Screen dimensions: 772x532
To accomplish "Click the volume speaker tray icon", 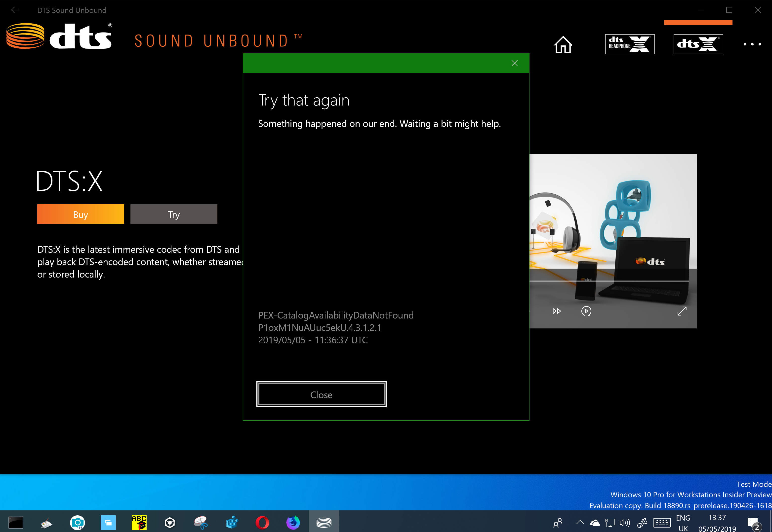I will tap(625, 523).
